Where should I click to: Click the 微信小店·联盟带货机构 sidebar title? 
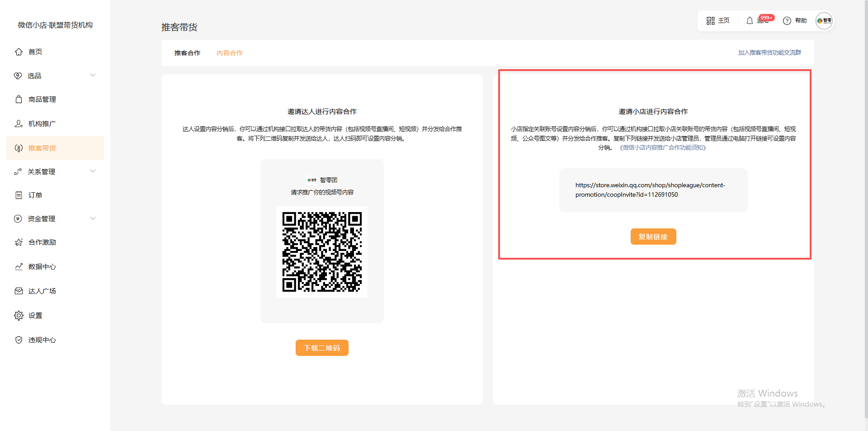point(55,25)
